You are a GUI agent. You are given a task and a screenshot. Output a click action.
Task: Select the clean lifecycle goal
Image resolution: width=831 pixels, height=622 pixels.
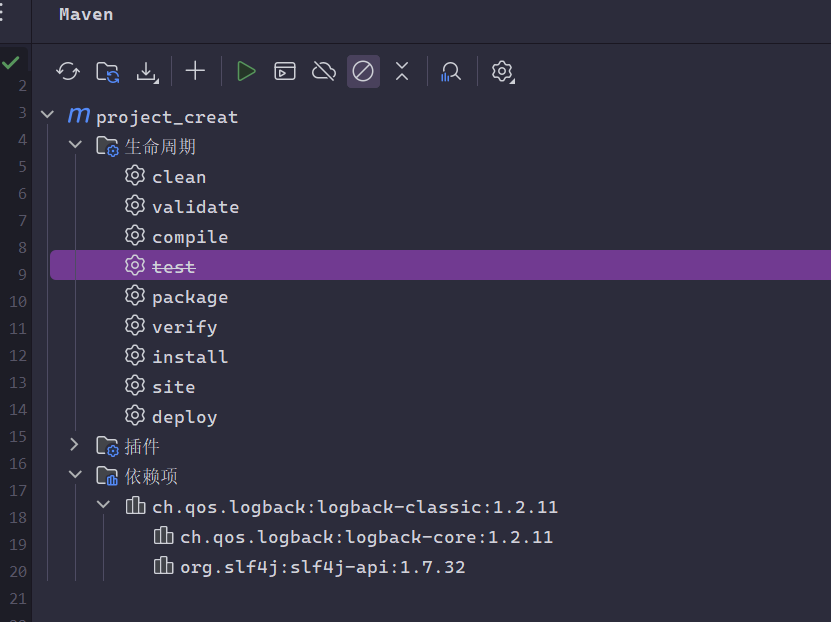(x=178, y=177)
